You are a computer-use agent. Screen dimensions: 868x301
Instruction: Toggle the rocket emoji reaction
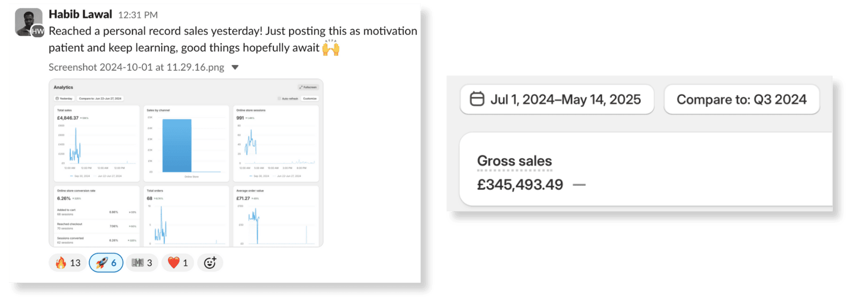click(106, 263)
